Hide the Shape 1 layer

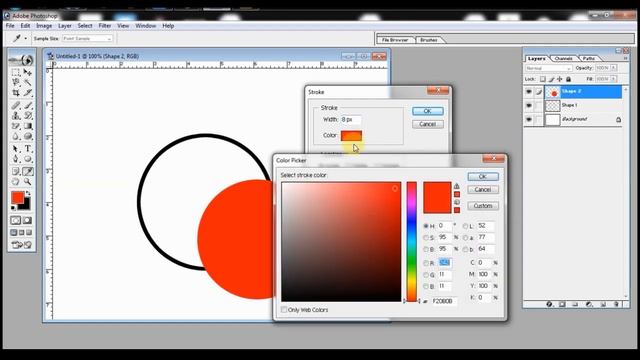point(529,106)
